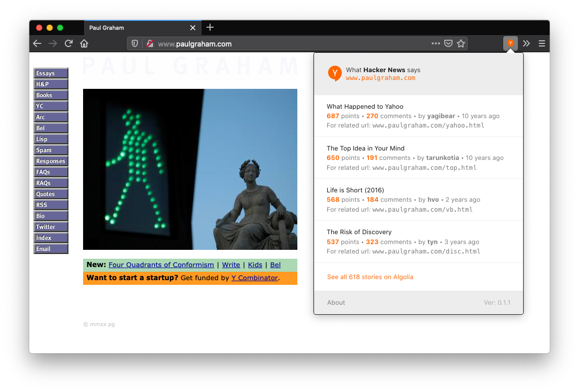Screen dimensions: 579x392
Task: Open the FAQs sidebar button
Action: (51, 172)
